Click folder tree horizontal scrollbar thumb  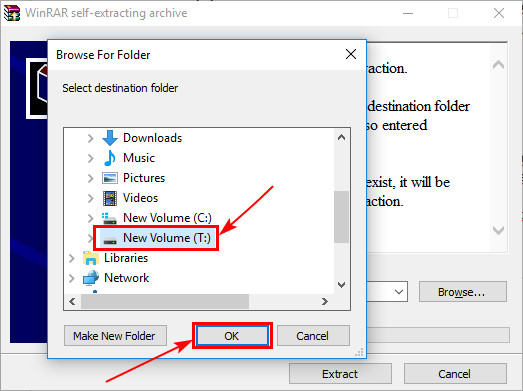click(165, 302)
